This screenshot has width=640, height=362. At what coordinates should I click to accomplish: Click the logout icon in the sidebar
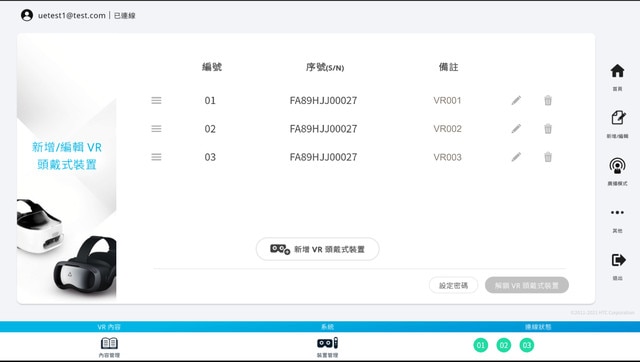[618, 260]
